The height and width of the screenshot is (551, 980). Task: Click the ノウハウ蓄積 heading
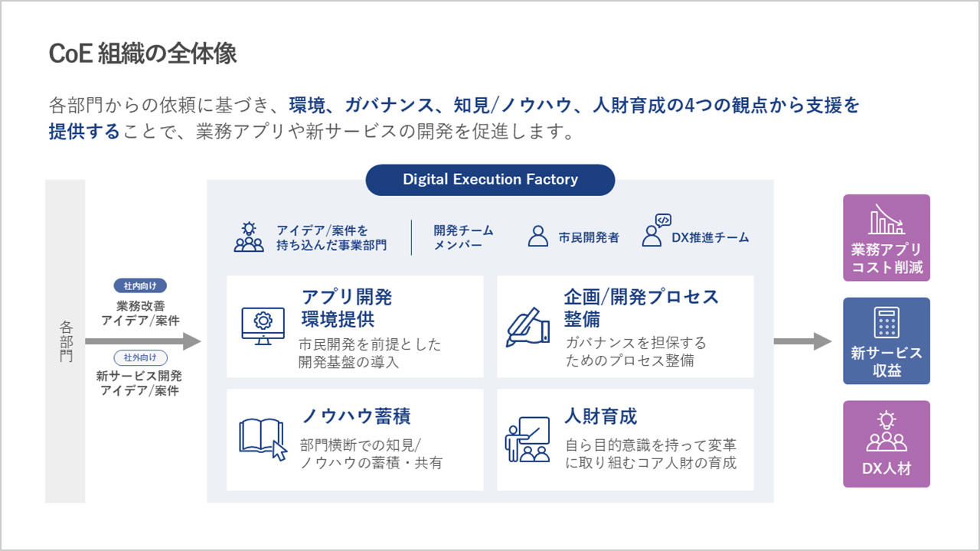pos(356,416)
